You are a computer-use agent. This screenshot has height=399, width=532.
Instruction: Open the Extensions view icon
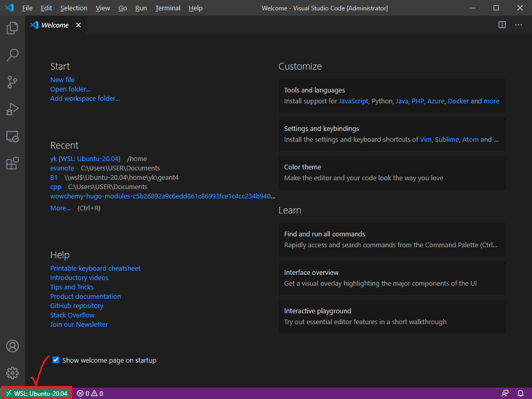tap(12, 164)
